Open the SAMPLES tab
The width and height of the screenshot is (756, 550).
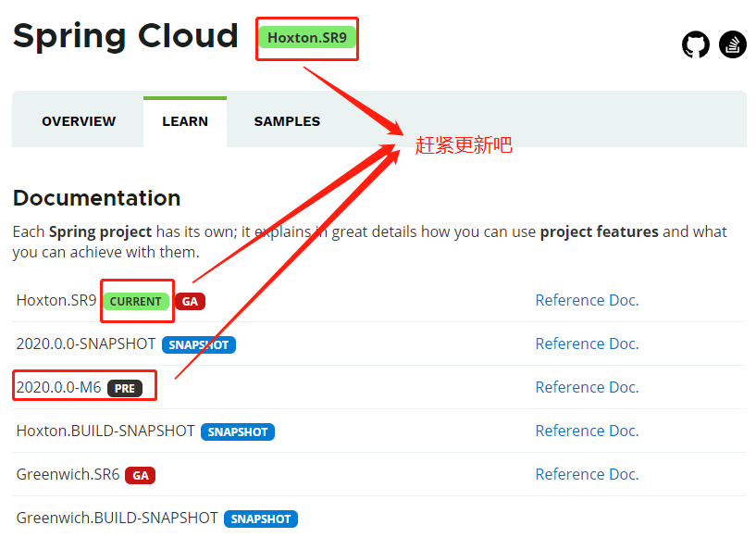point(287,121)
